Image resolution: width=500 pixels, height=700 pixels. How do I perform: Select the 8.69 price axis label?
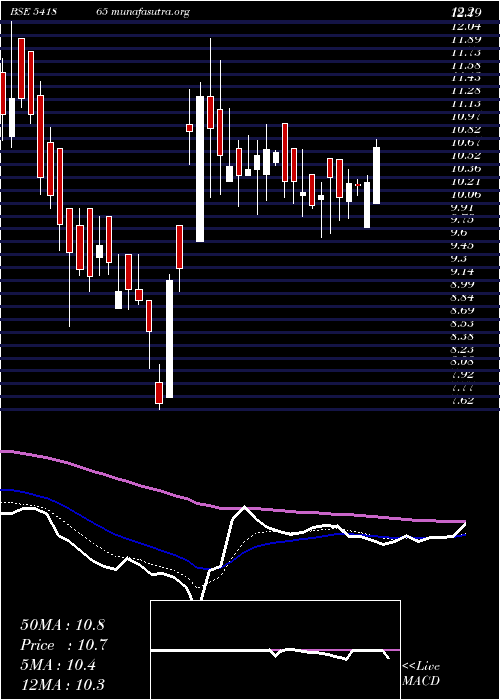(x=464, y=311)
